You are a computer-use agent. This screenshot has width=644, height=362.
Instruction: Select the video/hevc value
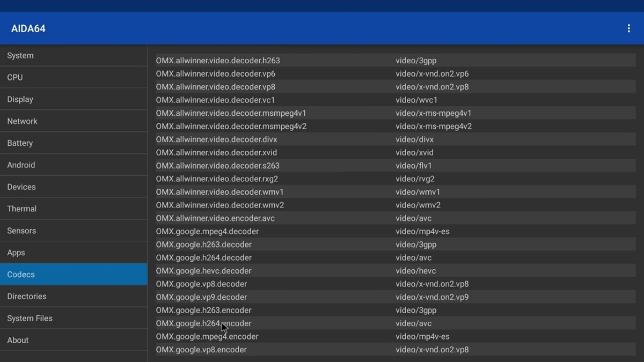(x=416, y=271)
